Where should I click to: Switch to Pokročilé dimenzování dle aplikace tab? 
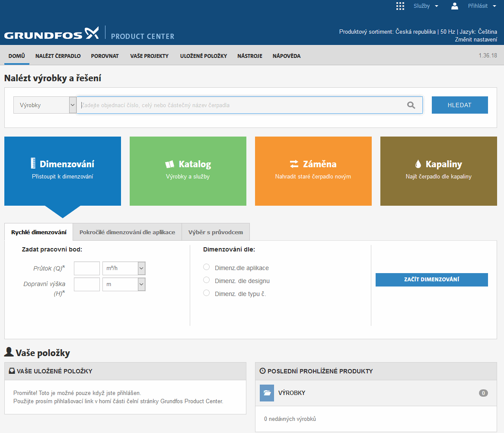tap(127, 232)
